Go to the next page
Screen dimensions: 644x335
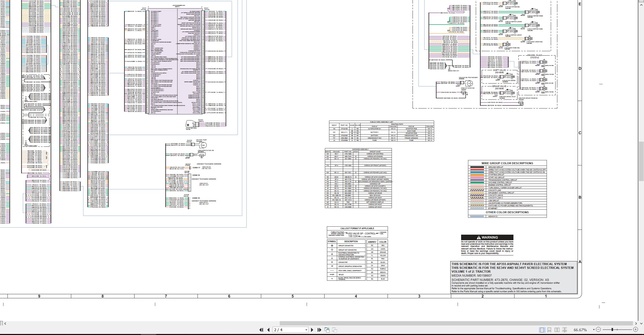312,330
